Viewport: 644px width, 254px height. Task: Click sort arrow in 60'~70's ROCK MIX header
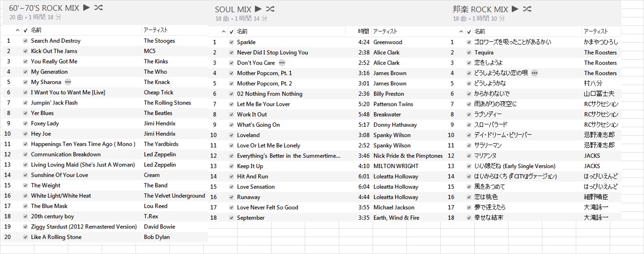click(18, 30)
